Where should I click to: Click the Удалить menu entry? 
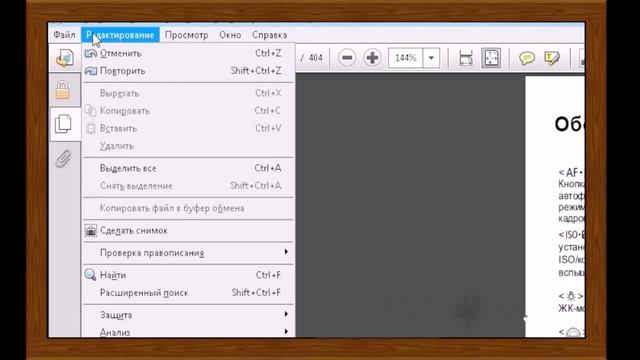pyautogui.click(x=189, y=146)
